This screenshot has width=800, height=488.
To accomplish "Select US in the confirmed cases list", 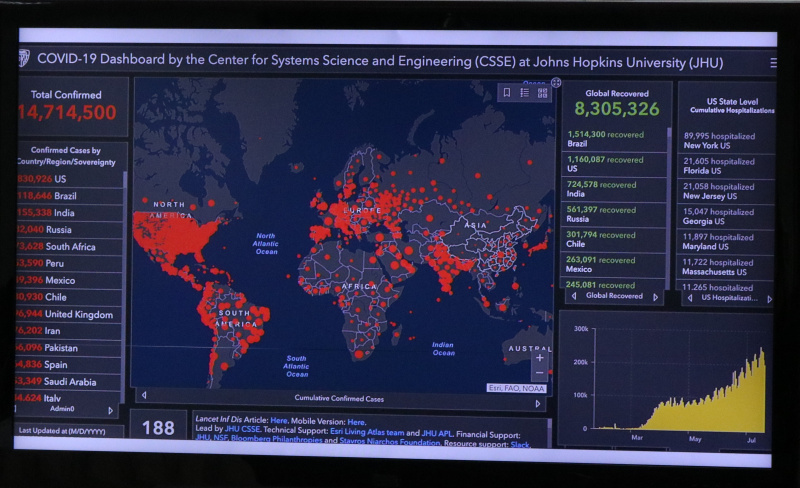I will 70,179.
